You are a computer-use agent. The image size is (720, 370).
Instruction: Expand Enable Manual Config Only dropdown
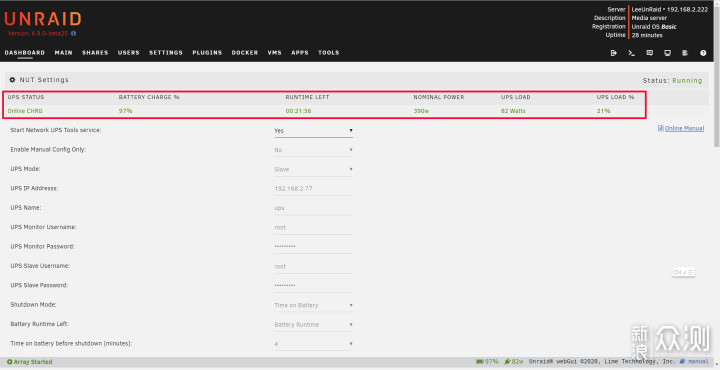coord(314,150)
